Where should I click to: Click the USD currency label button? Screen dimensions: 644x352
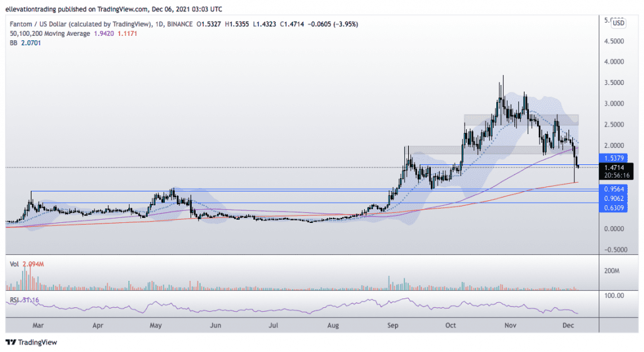(618, 23)
